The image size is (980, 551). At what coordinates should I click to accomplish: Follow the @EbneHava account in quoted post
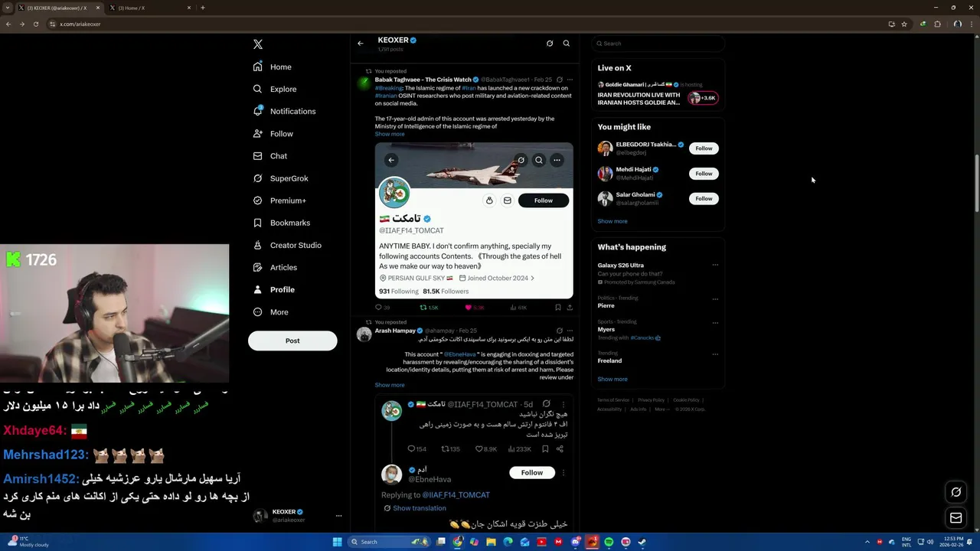click(532, 473)
